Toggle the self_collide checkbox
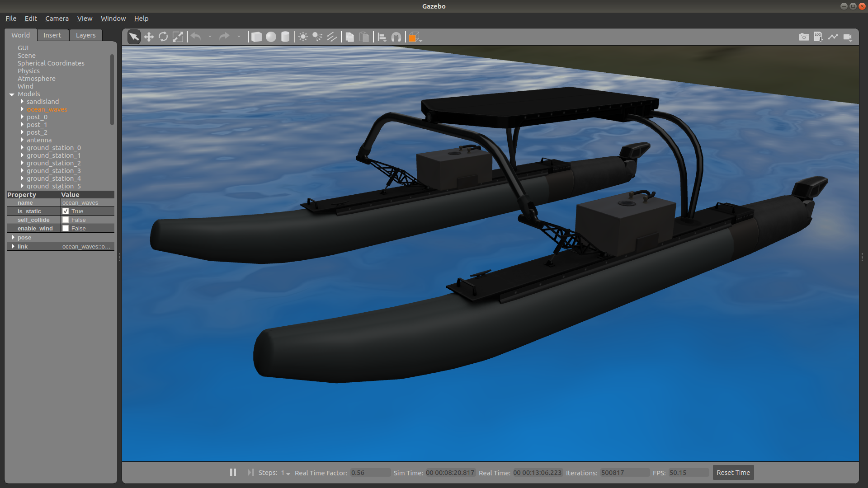Screen dimensions: 868x488 coord(66,220)
